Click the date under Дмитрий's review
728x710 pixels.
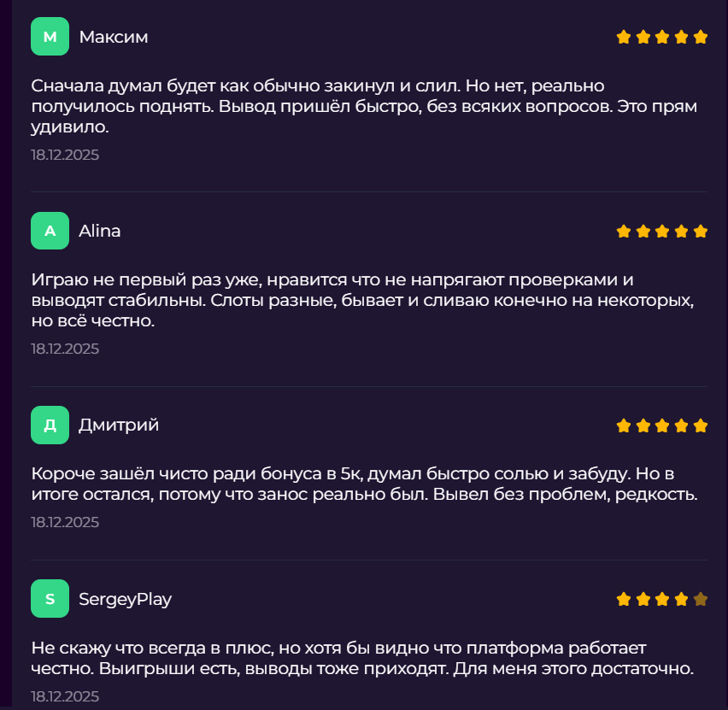[65, 522]
